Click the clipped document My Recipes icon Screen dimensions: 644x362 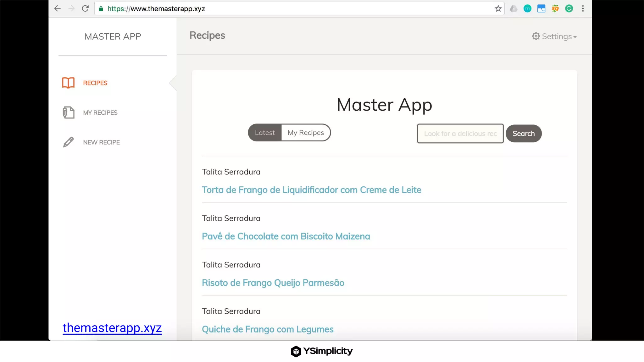tap(68, 112)
